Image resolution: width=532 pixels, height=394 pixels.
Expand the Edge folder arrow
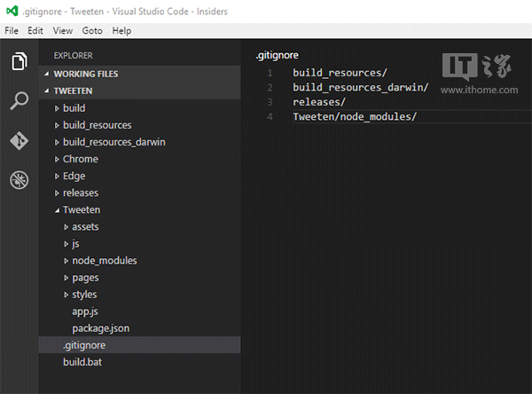click(x=57, y=177)
